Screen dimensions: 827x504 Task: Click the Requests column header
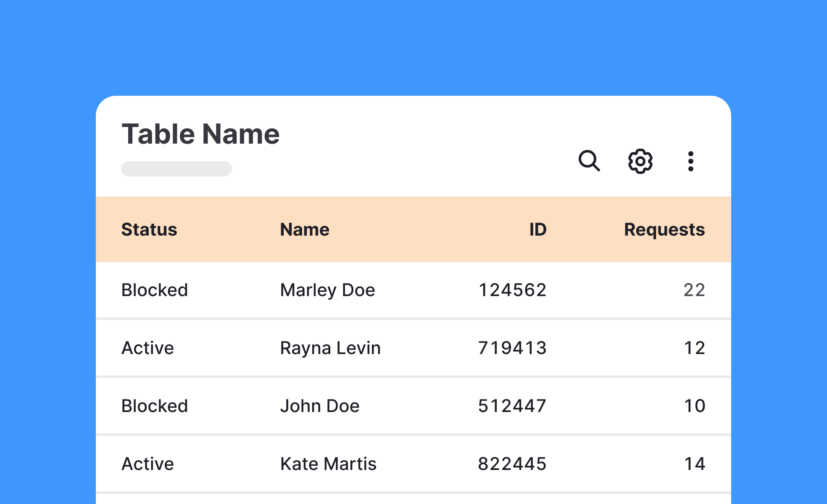coord(664,230)
